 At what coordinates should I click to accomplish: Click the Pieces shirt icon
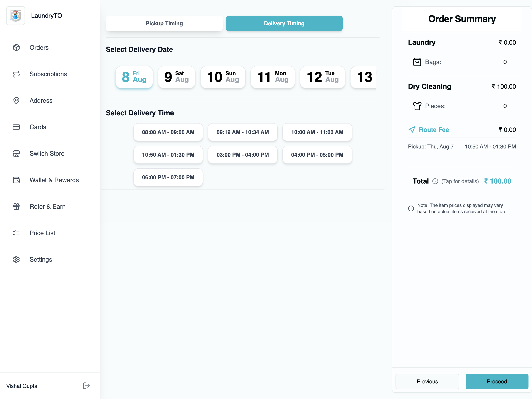(417, 106)
